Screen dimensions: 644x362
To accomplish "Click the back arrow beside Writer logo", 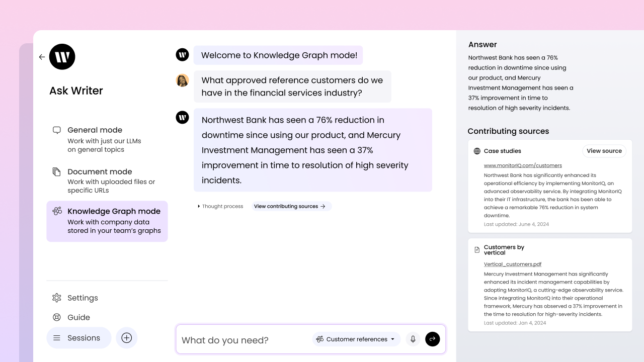I will tap(42, 57).
